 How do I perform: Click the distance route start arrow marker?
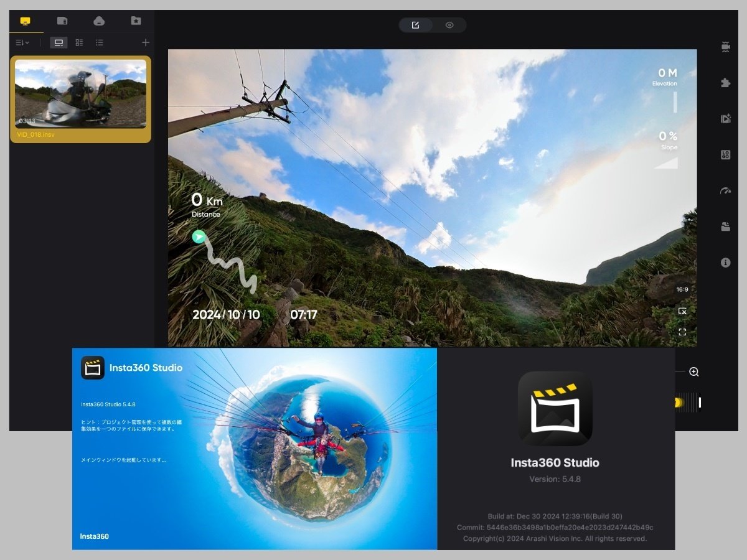point(199,236)
